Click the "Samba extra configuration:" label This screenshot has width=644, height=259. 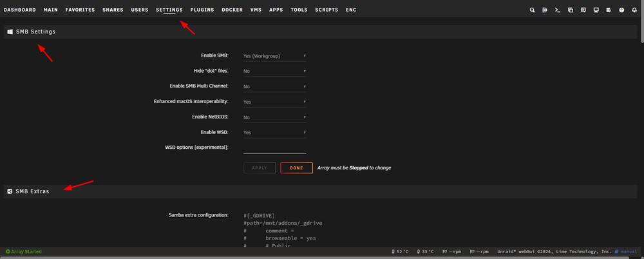coord(198,215)
